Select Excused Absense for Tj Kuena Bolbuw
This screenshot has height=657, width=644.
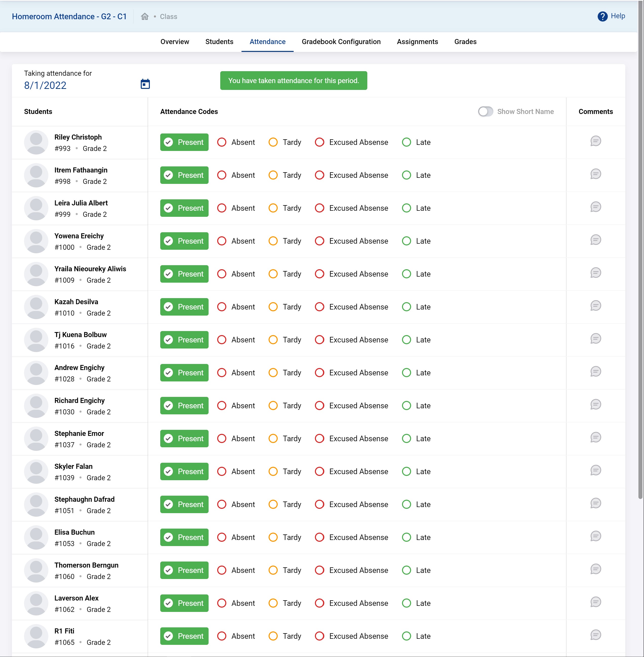click(x=320, y=340)
